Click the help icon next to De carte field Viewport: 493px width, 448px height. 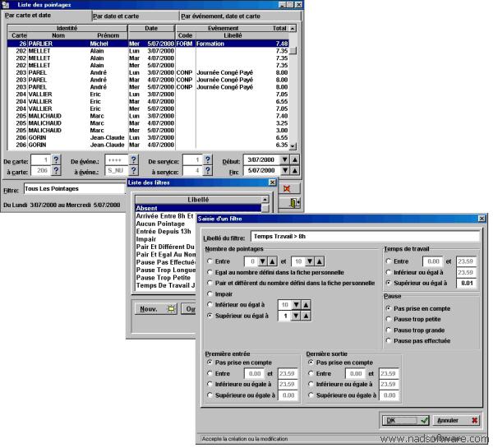point(56,159)
